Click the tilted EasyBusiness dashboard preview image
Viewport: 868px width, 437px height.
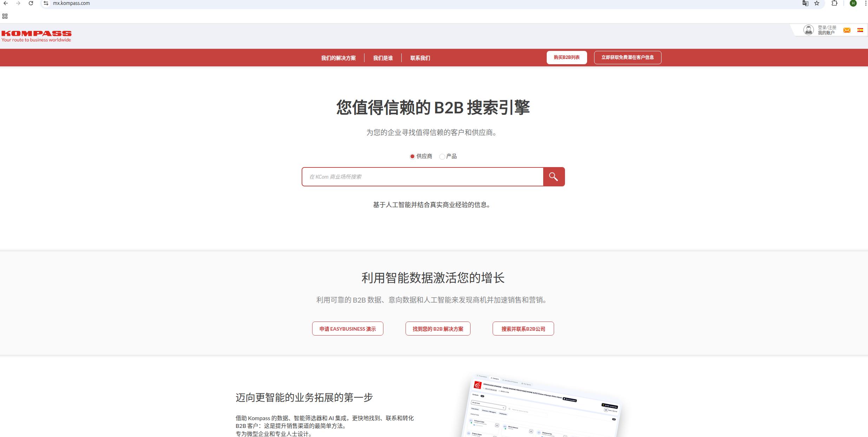pos(541,405)
